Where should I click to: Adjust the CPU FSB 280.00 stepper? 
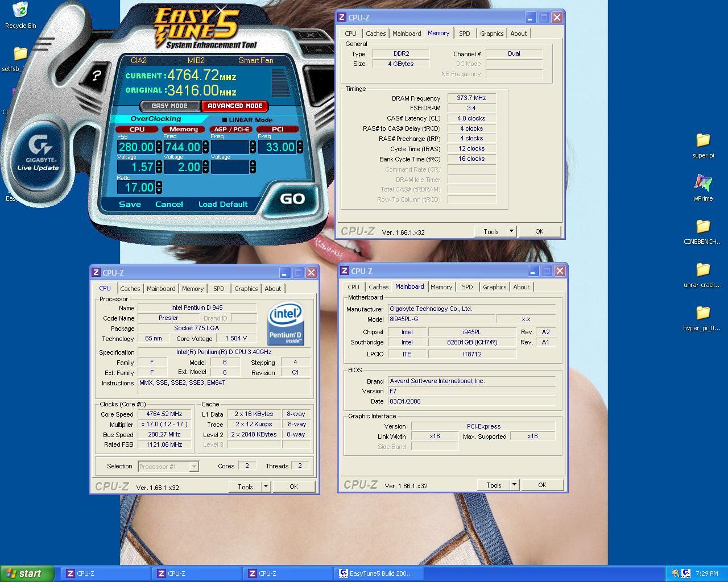pyautogui.click(x=159, y=147)
